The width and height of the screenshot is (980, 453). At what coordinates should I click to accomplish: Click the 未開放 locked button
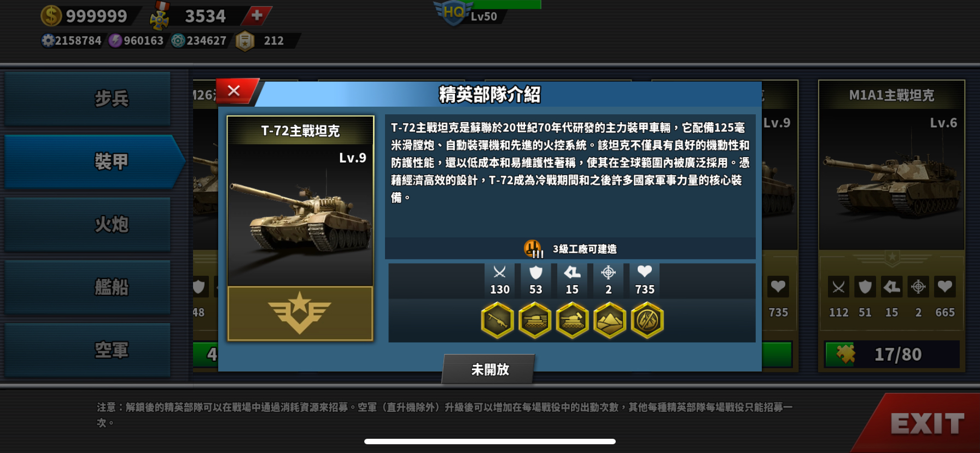(x=489, y=369)
